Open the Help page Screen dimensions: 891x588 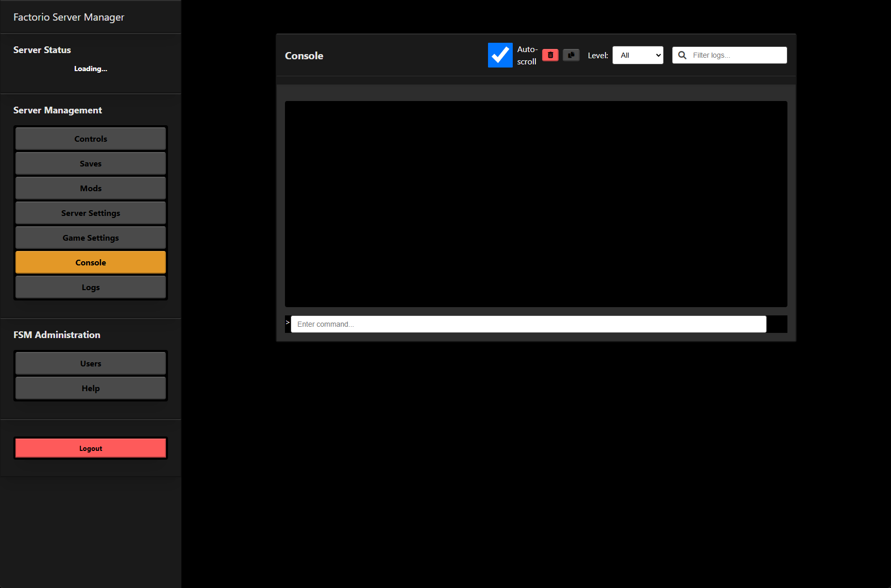coord(91,388)
